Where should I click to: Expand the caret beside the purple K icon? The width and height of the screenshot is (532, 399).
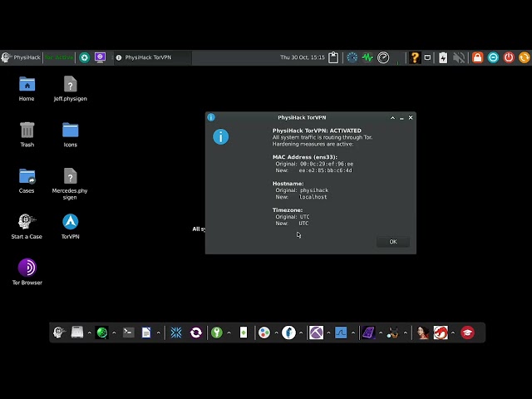[x=328, y=332]
